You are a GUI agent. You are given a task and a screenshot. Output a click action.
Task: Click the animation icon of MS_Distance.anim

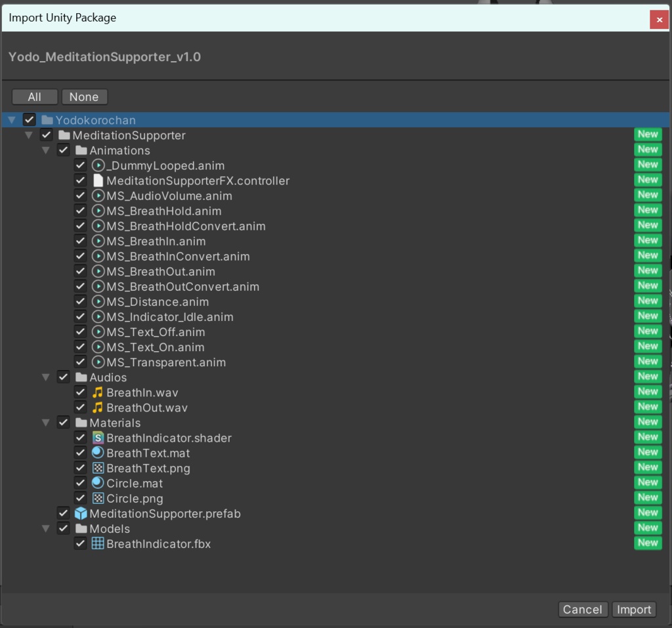coord(98,302)
